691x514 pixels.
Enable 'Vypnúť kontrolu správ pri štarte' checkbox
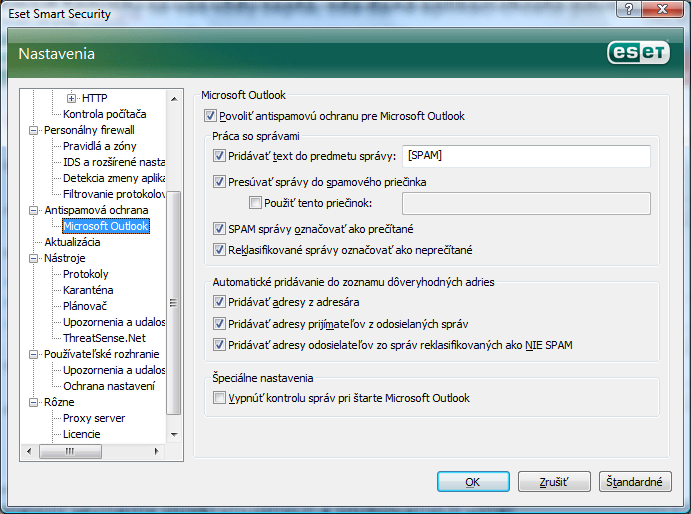coord(219,398)
